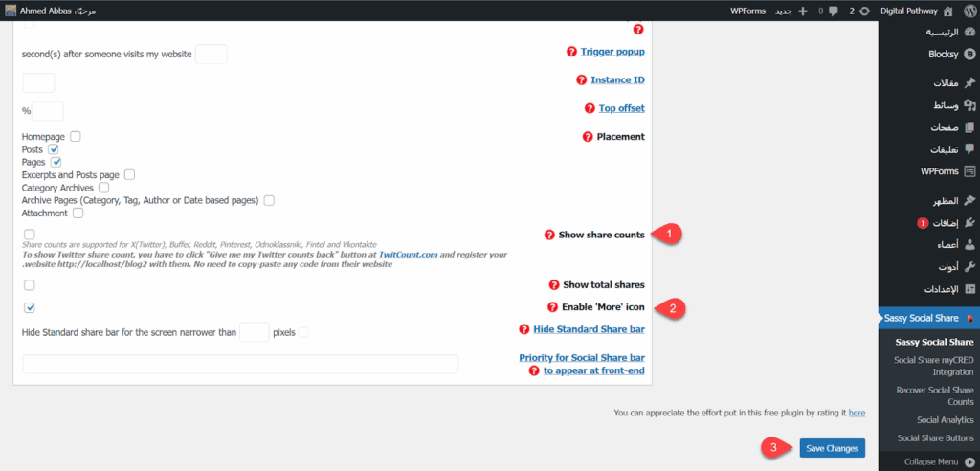Check the Category Archives checkbox
The height and width of the screenshot is (471, 980).
coord(103,187)
